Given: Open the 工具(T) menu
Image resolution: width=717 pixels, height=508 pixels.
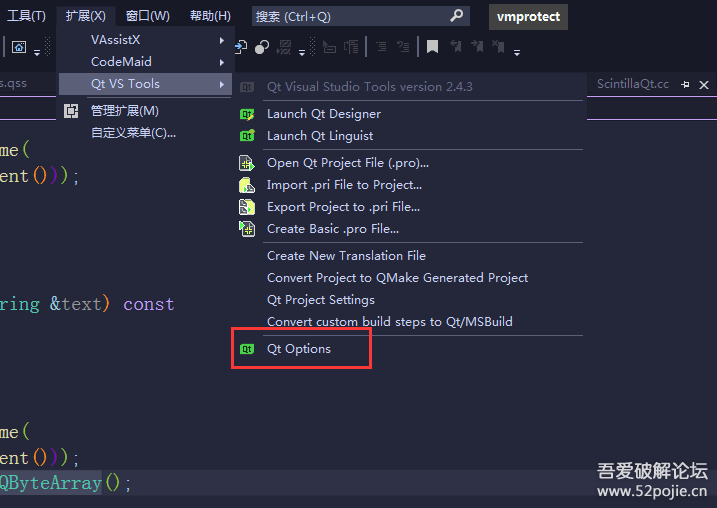Looking at the screenshot, I should point(26,16).
